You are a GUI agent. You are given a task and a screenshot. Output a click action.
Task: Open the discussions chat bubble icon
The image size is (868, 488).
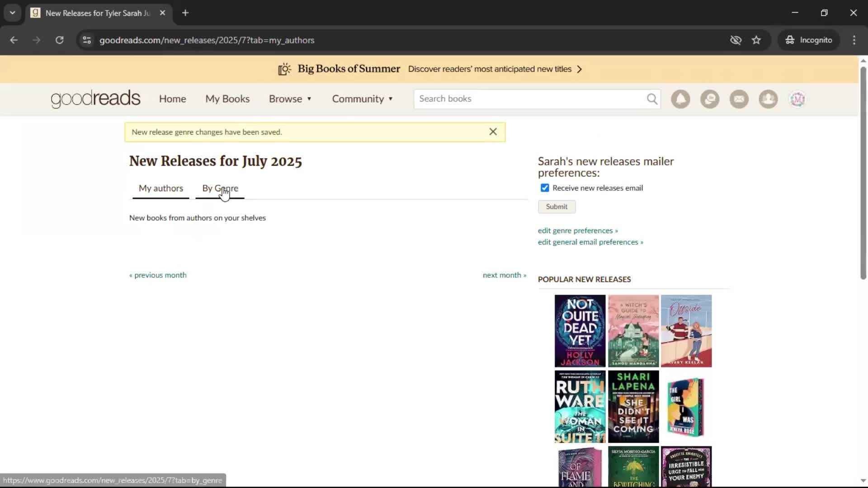[x=710, y=99]
